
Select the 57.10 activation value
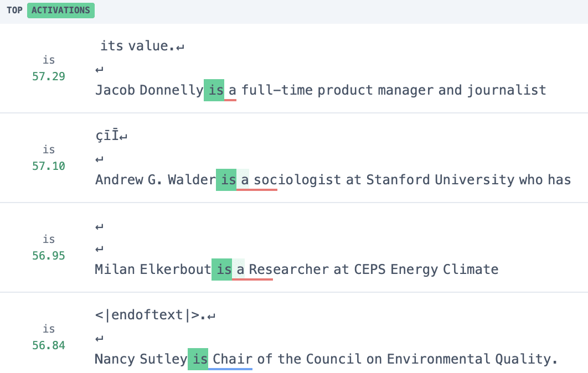point(49,166)
